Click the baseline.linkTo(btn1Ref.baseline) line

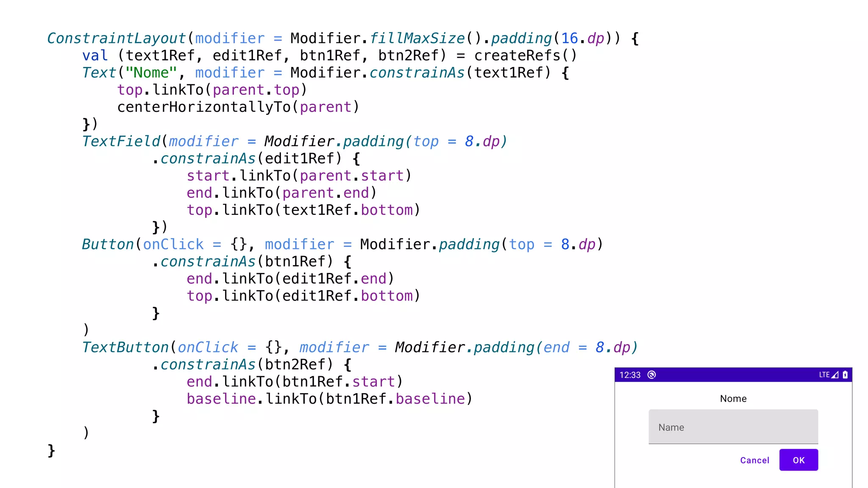pyautogui.click(x=329, y=399)
